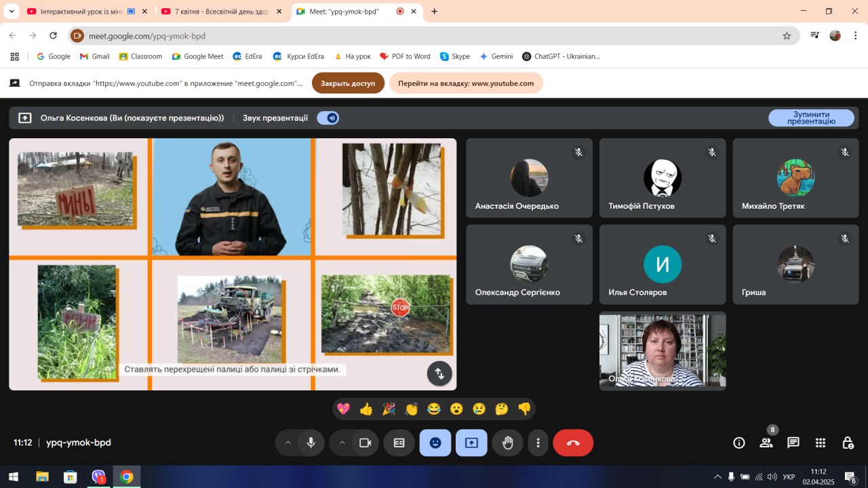Screen dimensions: 868x488
Task: Click the Закрыть доступ button
Action: pyautogui.click(x=348, y=83)
